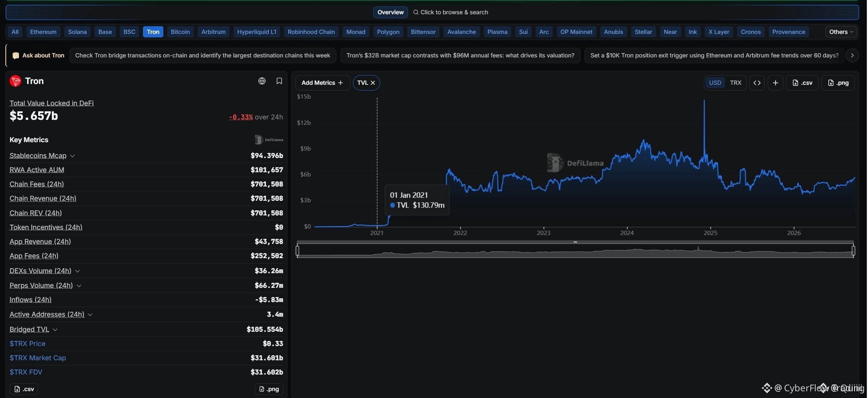
Task: Expand the Bridged TVL breakdown
Action: click(55, 330)
